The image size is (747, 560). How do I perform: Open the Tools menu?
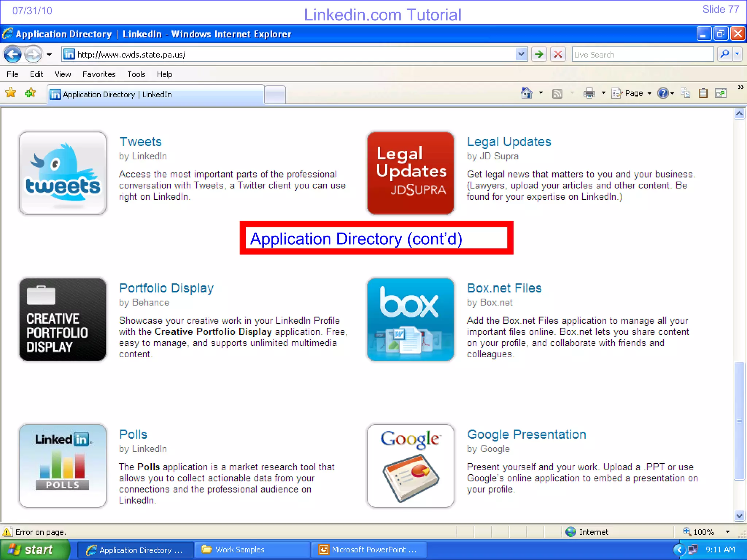(x=136, y=74)
